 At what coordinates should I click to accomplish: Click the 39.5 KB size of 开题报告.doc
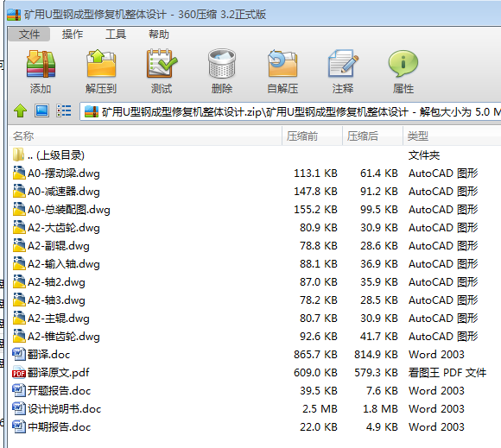(x=319, y=390)
